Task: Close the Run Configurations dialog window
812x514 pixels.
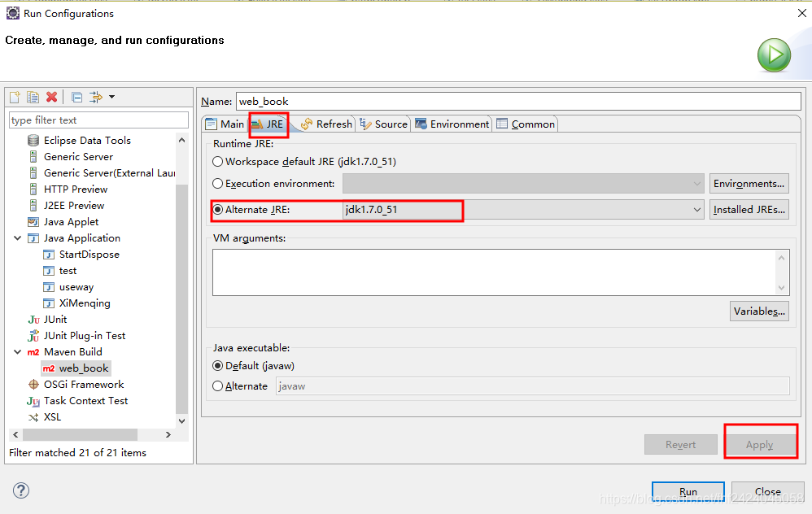Action: [801, 13]
